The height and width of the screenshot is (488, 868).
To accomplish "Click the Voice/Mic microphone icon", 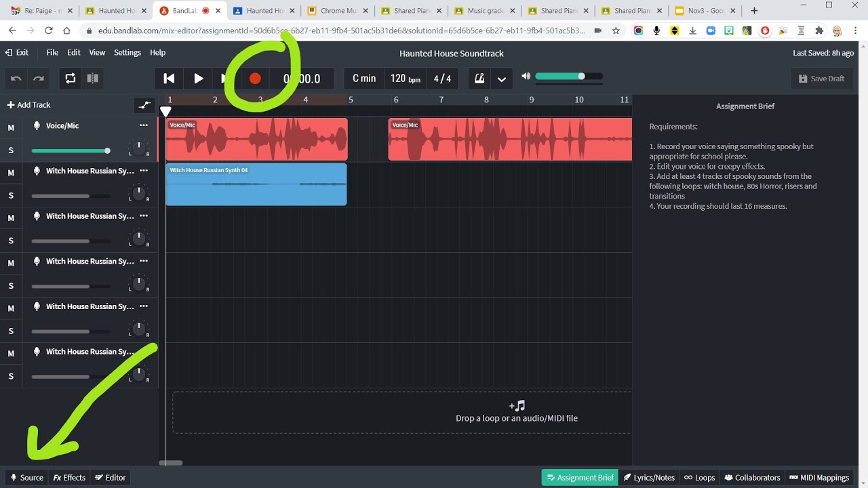I will click(37, 125).
